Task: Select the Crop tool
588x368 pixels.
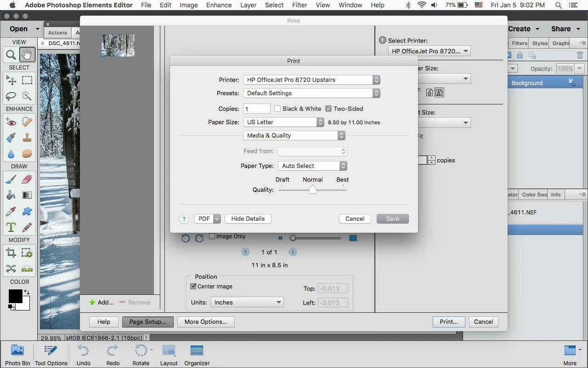Action: (11, 253)
